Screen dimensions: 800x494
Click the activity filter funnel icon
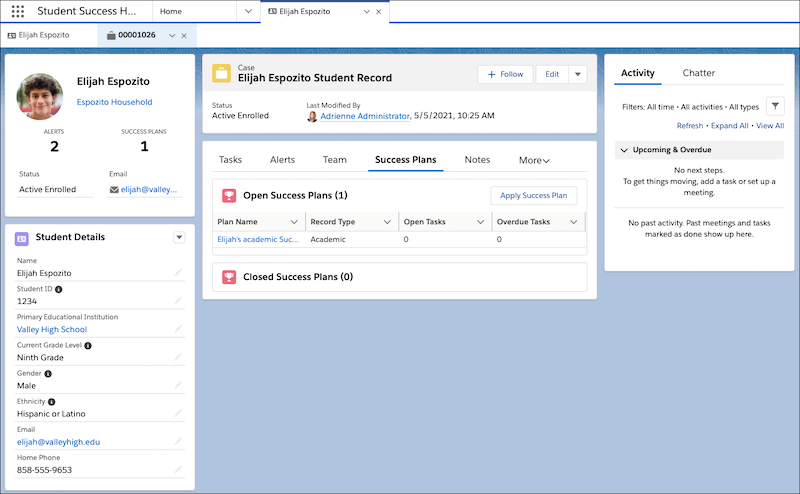pyautogui.click(x=775, y=106)
